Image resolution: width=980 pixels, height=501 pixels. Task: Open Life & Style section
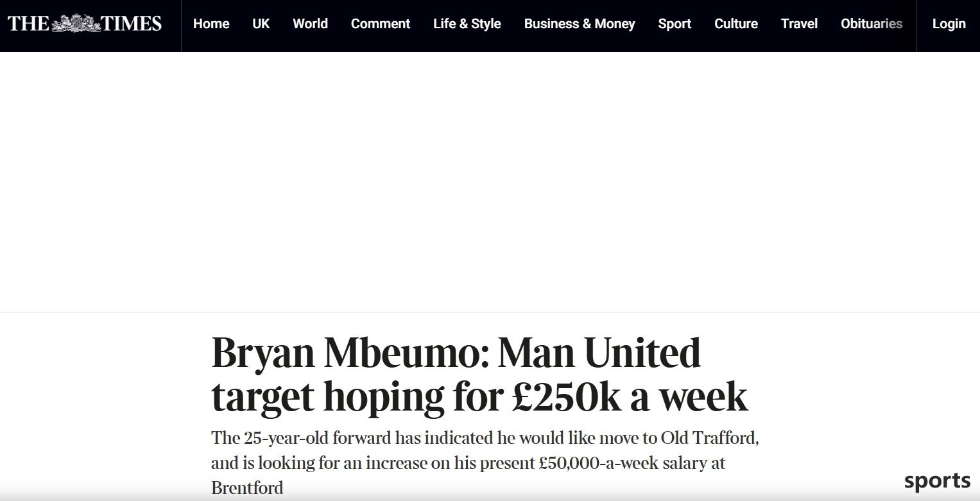(x=467, y=24)
